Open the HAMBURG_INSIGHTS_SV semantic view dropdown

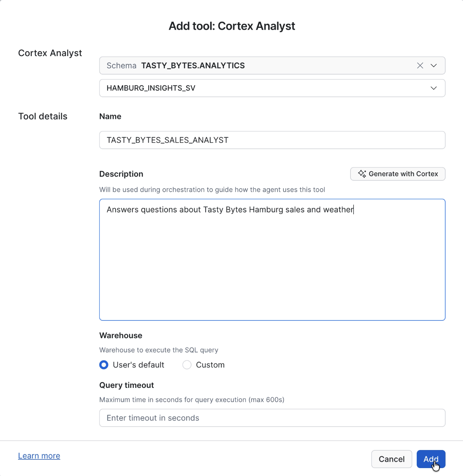coord(272,88)
